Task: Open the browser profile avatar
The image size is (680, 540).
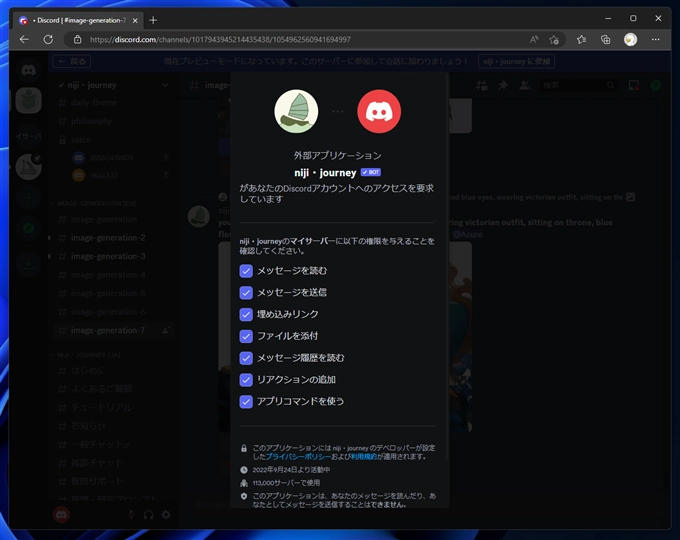Action: pos(630,39)
